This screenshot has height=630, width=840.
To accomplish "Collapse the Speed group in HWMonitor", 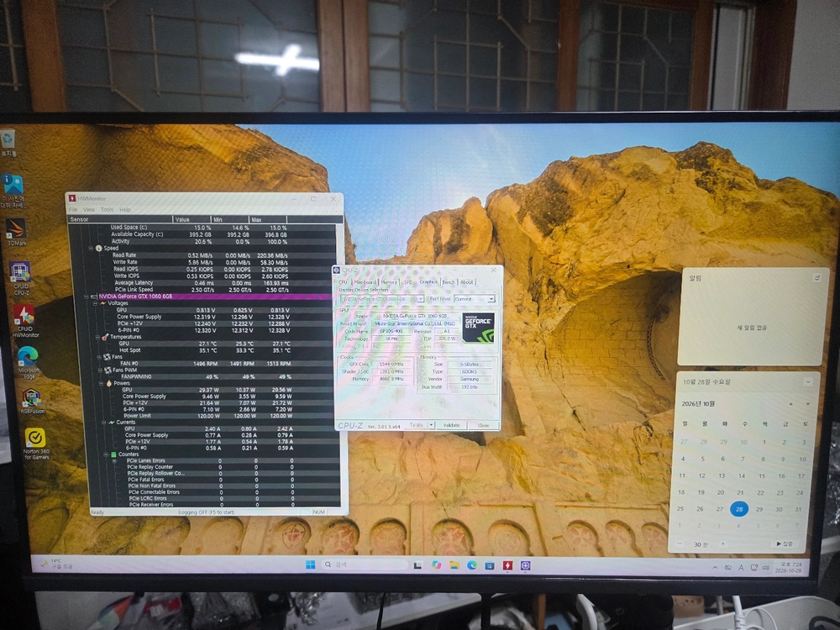I will tap(91, 248).
